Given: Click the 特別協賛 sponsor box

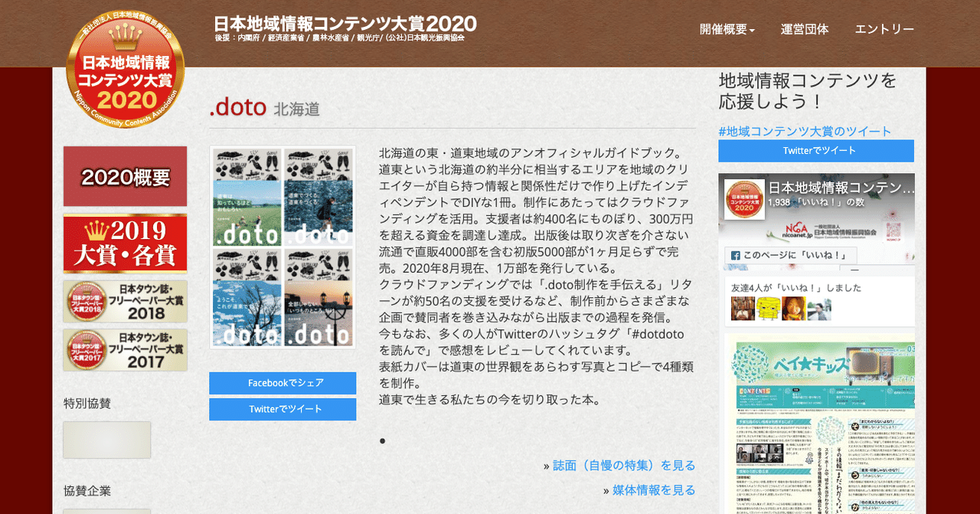Looking at the screenshot, I should pyautogui.click(x=106, y=440).
